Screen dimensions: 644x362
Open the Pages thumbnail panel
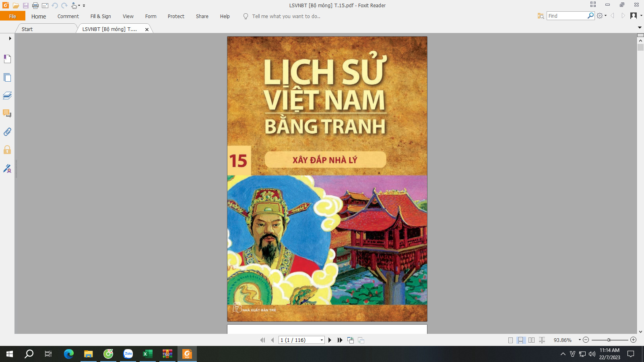[x=7, y=77]
